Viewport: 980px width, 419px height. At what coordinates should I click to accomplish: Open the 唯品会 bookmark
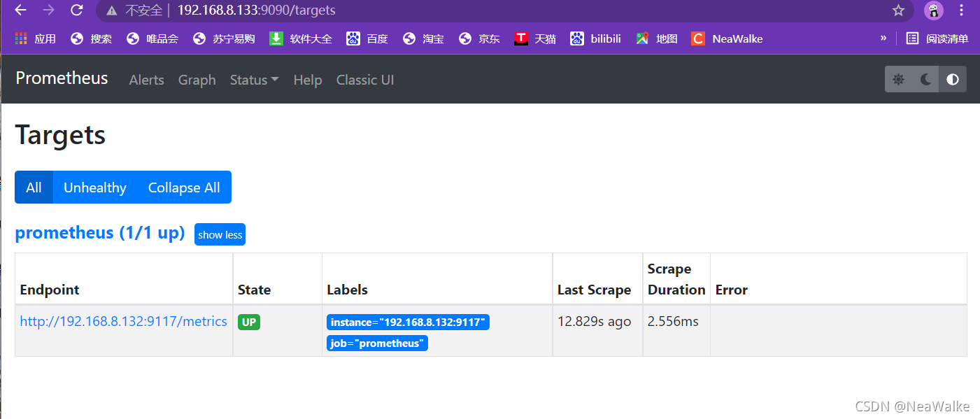click(x=152, y=38)
